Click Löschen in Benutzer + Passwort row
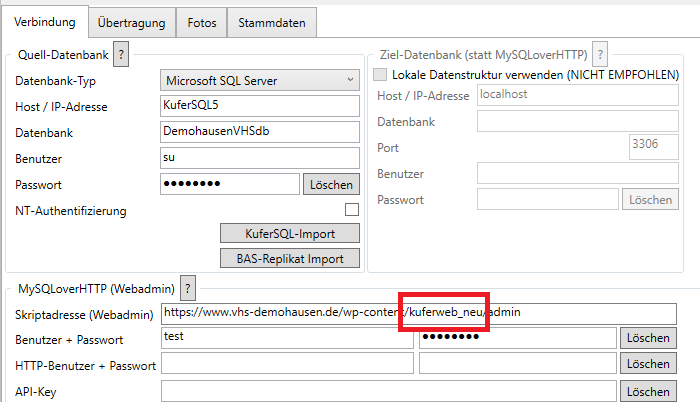700x402 pixels. click(x=648, y=338)
